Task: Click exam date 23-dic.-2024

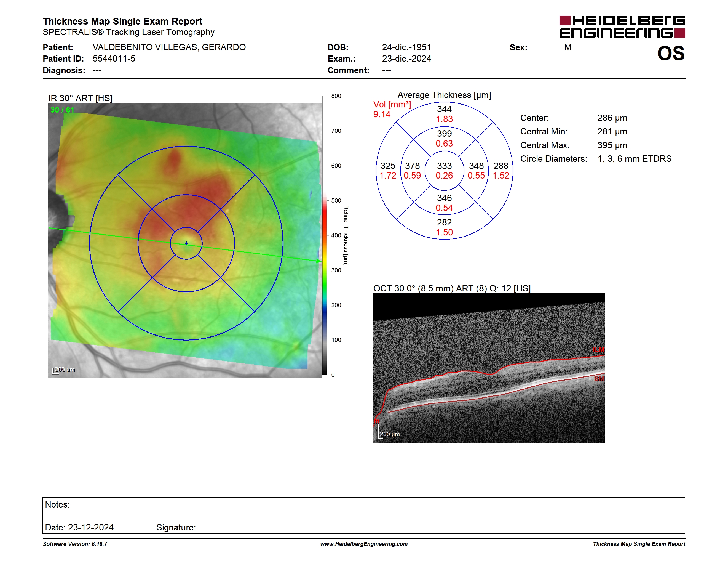Action: pyautogui.click(x=406, y=59)
